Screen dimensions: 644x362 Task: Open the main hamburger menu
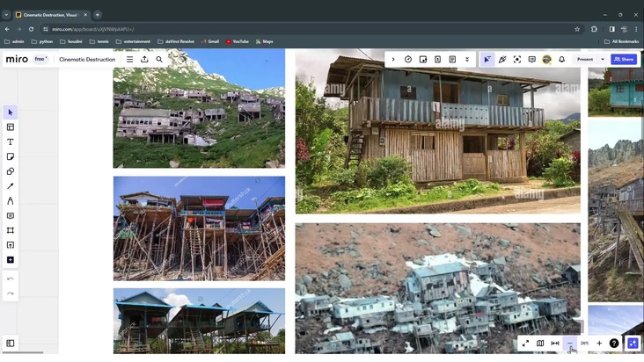coord(129,60)
